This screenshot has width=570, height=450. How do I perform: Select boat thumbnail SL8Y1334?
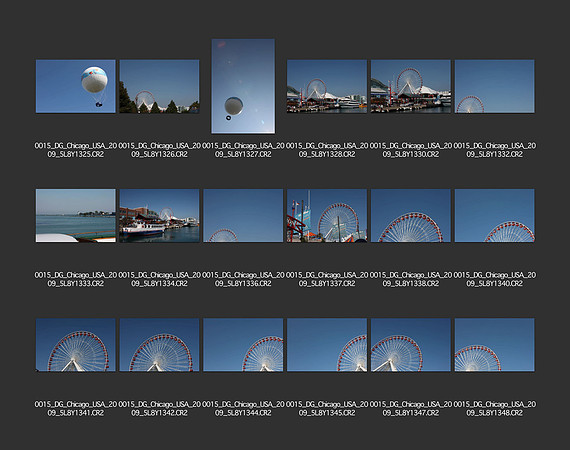click(159, 215)
